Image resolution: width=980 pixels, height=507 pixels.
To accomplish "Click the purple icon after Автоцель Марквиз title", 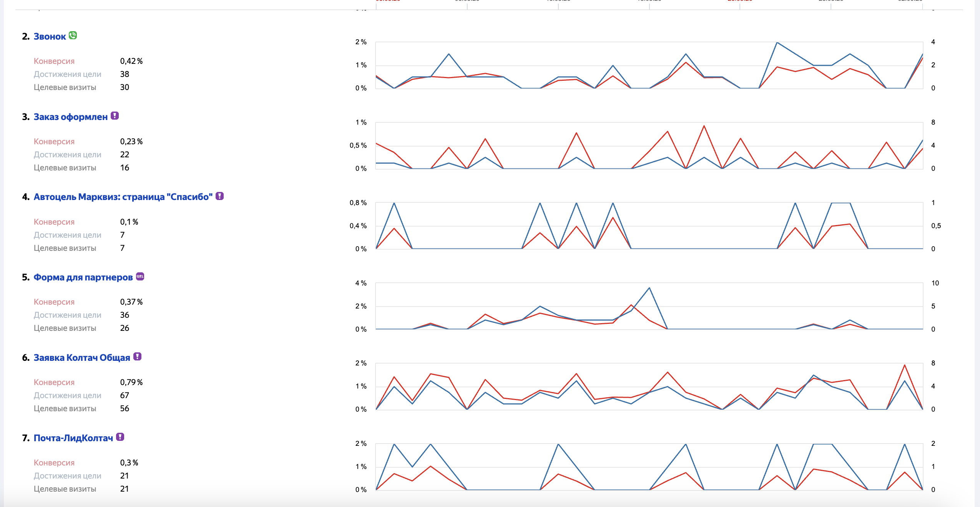I will [219, 196].
